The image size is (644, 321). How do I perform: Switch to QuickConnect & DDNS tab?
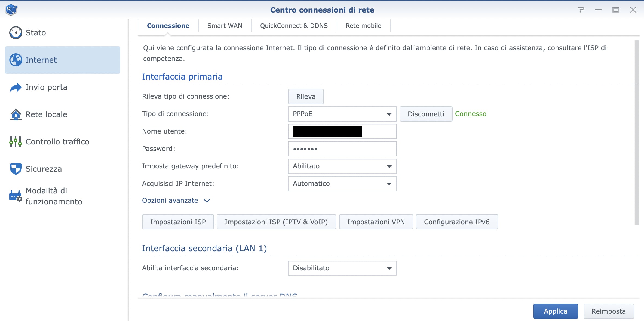[x=294, y=26]
